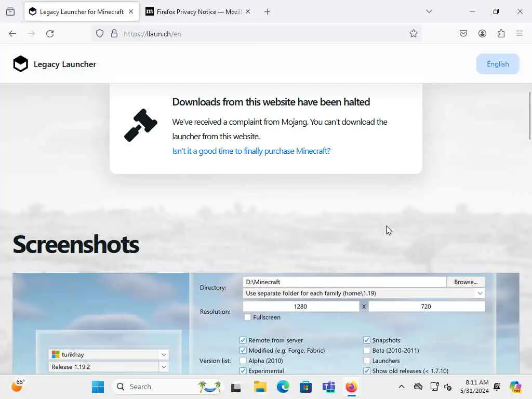Click Legacy Launcher site title

tap(65, 64)
